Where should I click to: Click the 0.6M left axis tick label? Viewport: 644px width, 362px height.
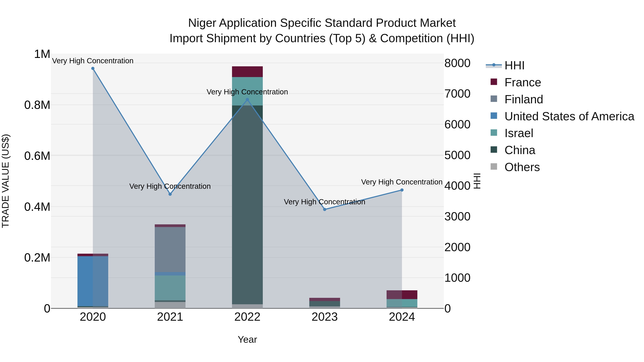(x=37, y=156)
